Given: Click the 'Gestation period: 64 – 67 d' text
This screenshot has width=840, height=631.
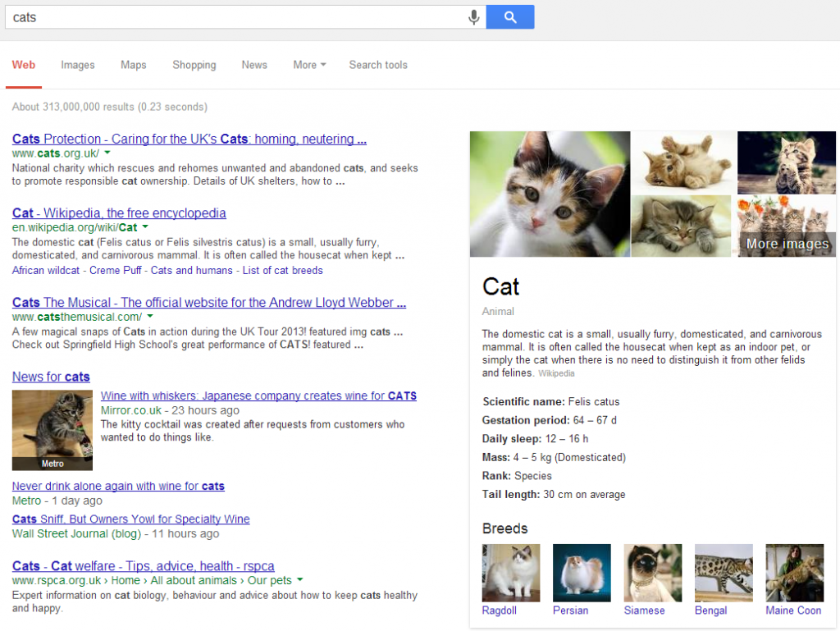Looking at the screenshot, I should 549,420.
